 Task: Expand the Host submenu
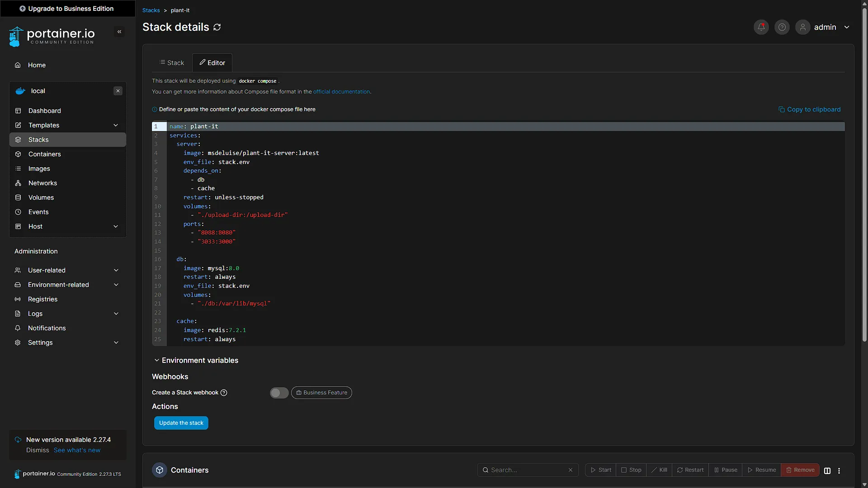point(116,226)
